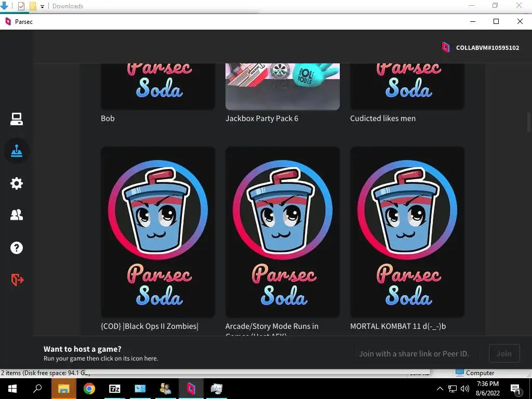Click the Join button
Image resolution: width=532 pixels, height=399 pixels.
(504, 353)
